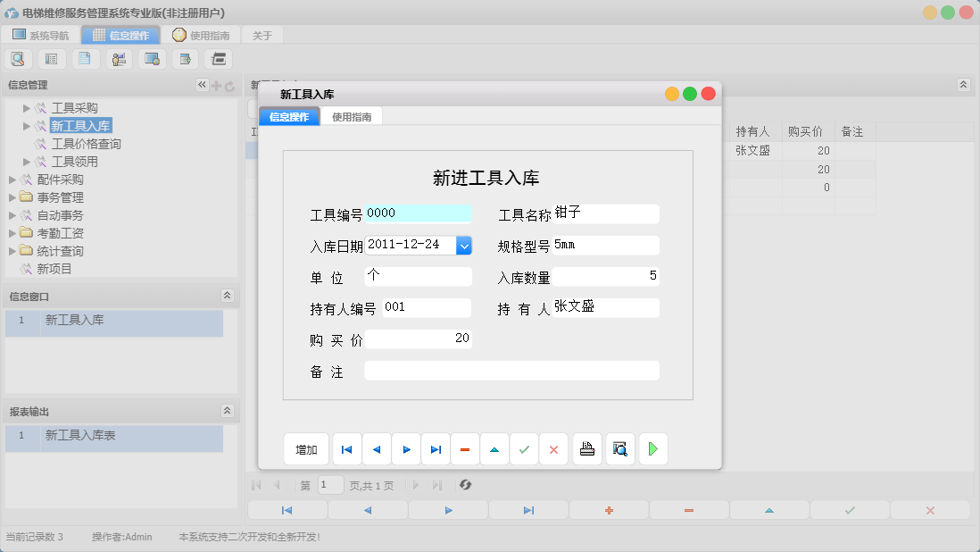Jump to the last record with the navigation icon
The image size is (980, 552).
436,449
